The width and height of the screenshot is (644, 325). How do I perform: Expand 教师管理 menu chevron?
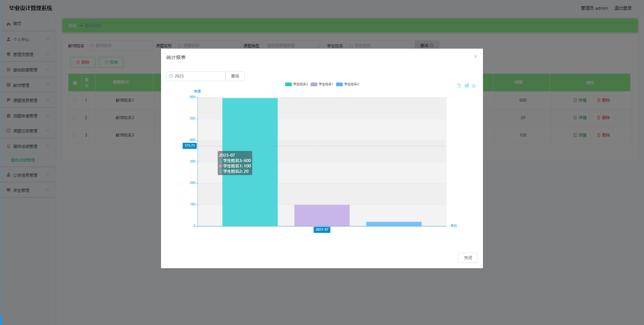coord(48,85)
